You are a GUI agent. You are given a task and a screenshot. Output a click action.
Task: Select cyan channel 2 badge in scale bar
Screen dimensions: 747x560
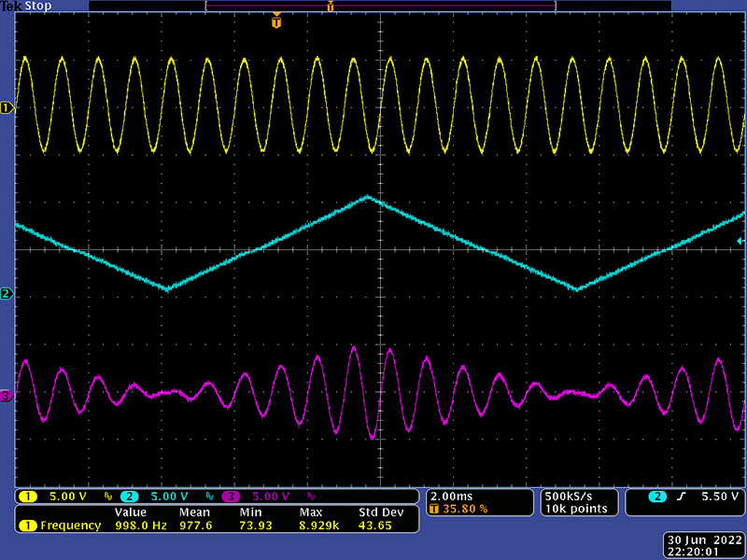click(x=128, y=496)
